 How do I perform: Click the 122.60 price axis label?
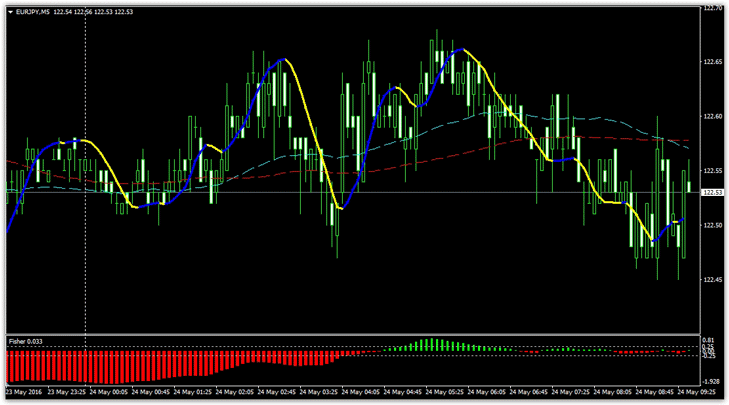710,116
